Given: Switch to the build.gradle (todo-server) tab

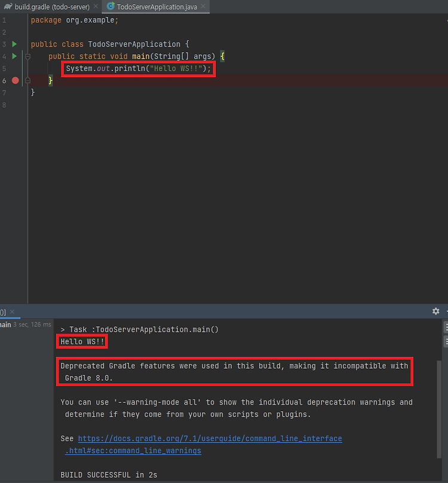Looking at the screenshot, I should (52, 7).
